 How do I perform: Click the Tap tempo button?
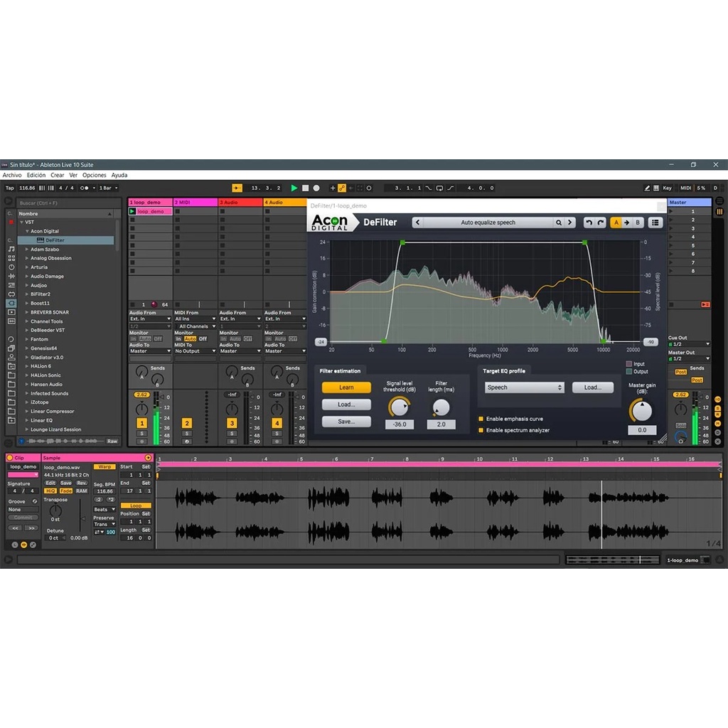click(10, 188)
